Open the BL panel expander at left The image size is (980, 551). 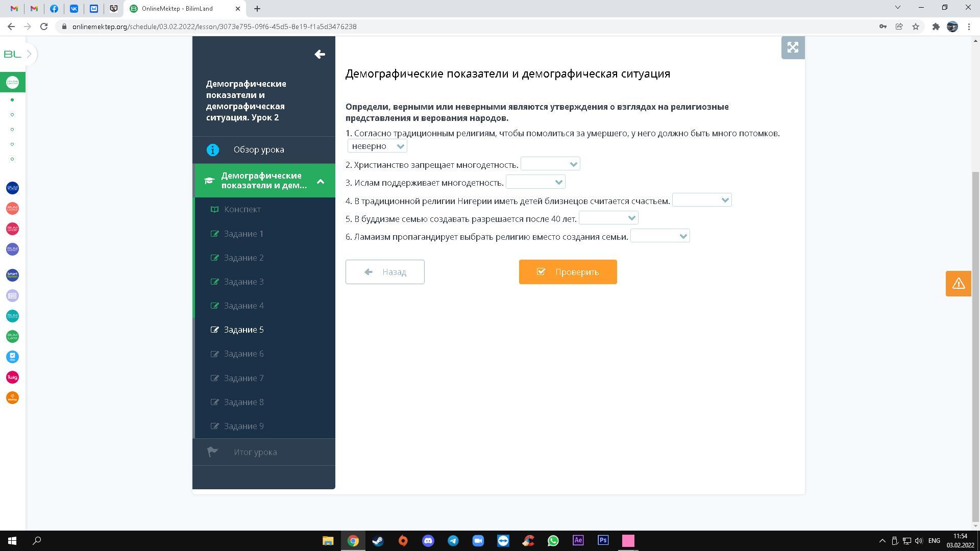(29, 54)
